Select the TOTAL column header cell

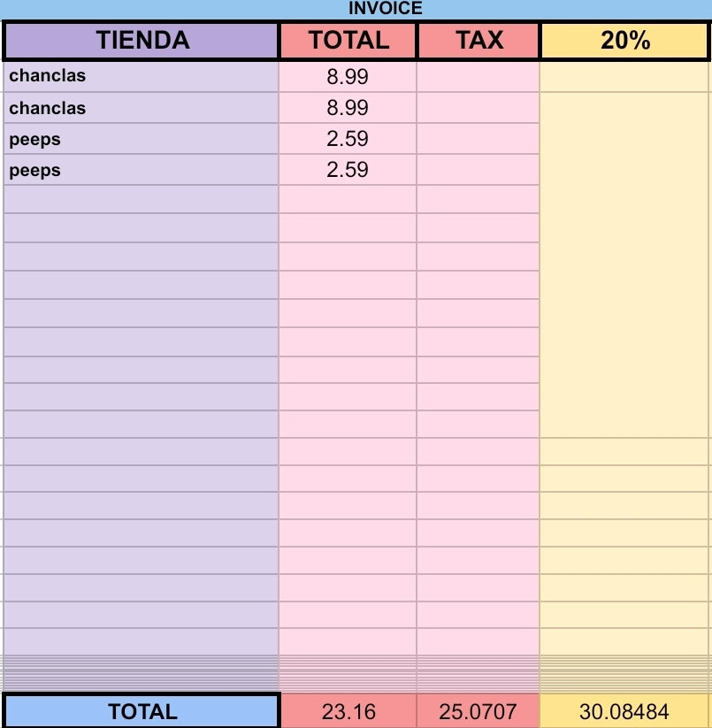(348, 41)
